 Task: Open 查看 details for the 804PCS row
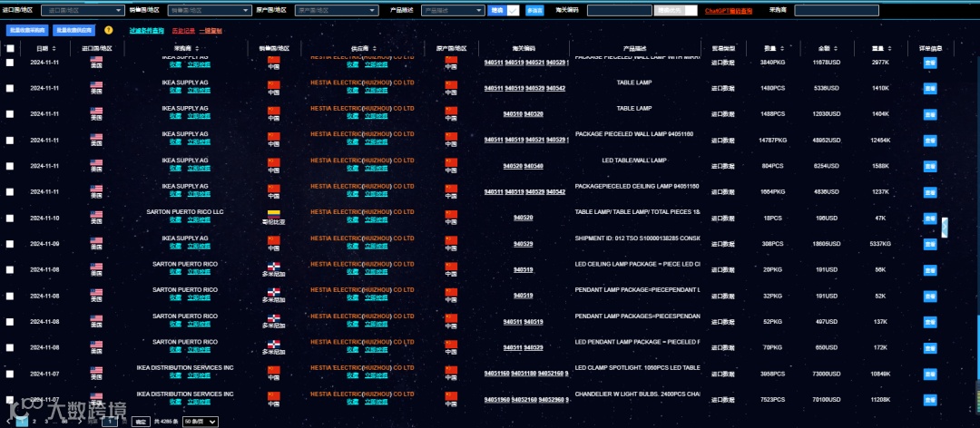coord(930,166)
